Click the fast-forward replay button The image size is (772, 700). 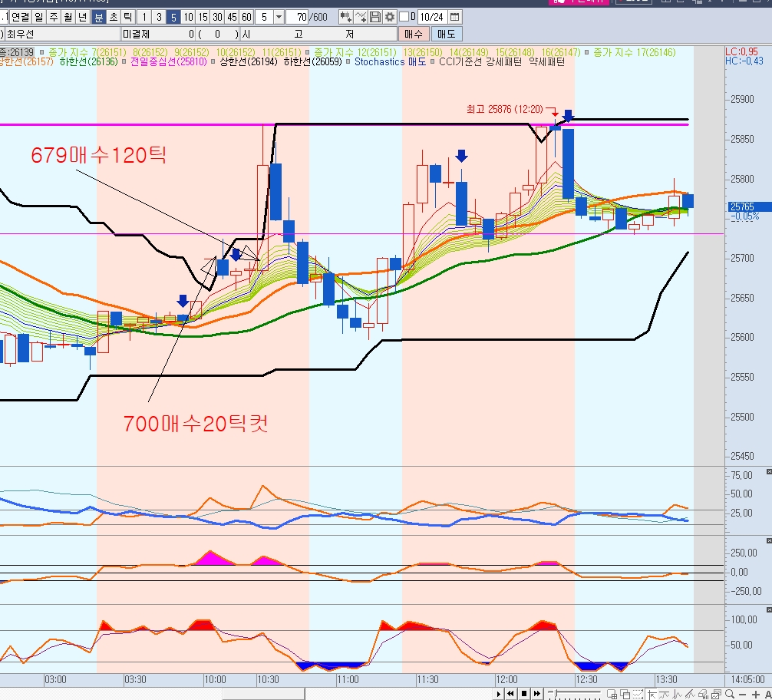[x=536, y=694]
